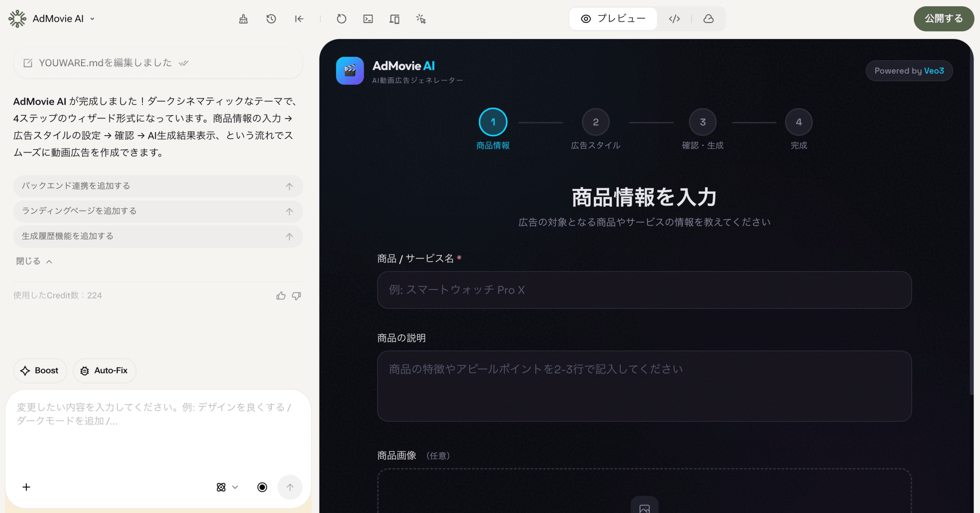Give a thumbs down to the AI response
Viewport: 980px width, 513px height.
point(297,295)
